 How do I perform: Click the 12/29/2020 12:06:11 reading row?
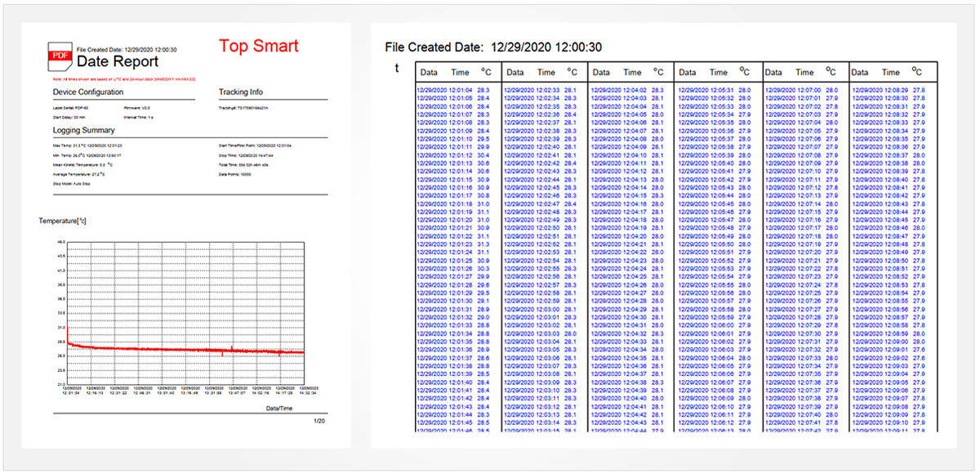click(715, 414)
